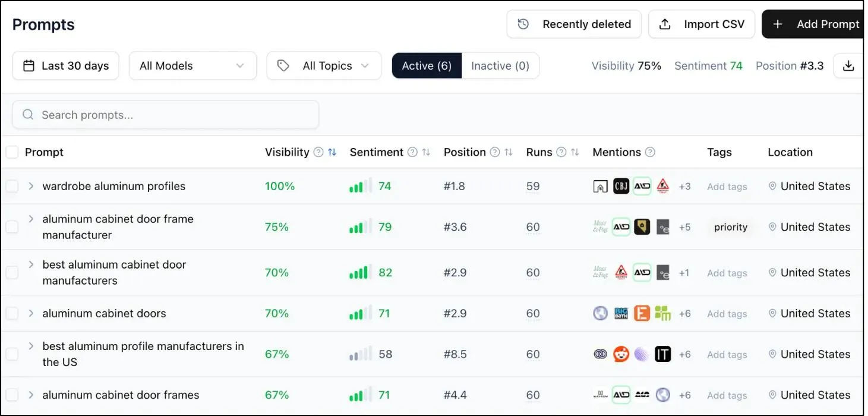
Task: Click the Mentions column help icon
Action: [x=650, y=152]
